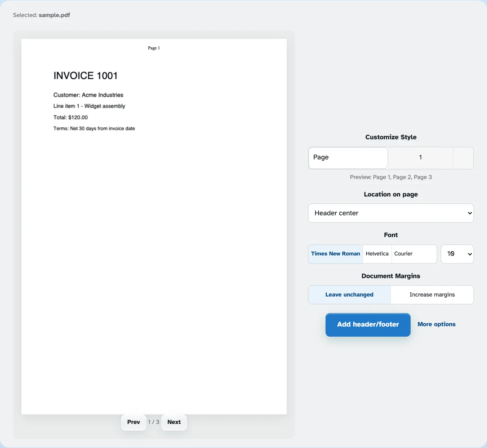Click the Document Margins label
The height and width of the screenshot is (448, 487).
point(391,276)
